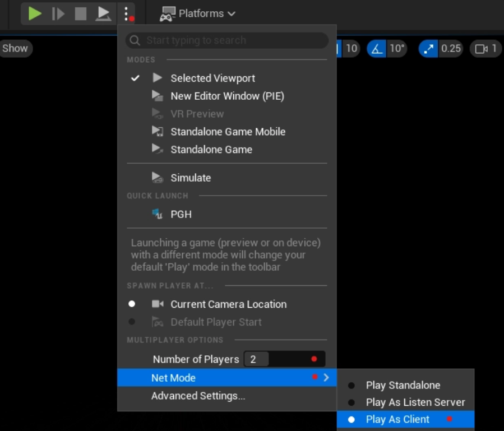The height and width of the screenshot is (431, 504).
Task: Select Play As Listen Server net mode
Action: coord(406,402)
